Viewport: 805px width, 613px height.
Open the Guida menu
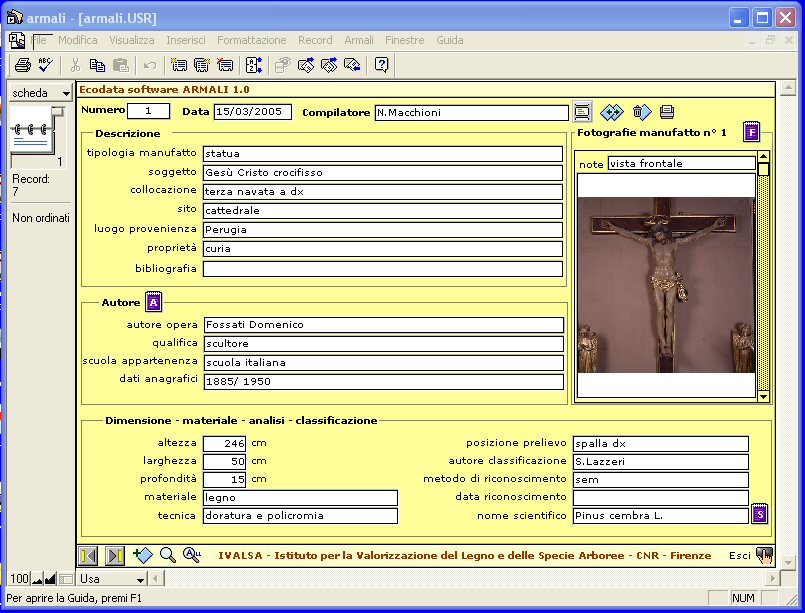click(450, 40)
